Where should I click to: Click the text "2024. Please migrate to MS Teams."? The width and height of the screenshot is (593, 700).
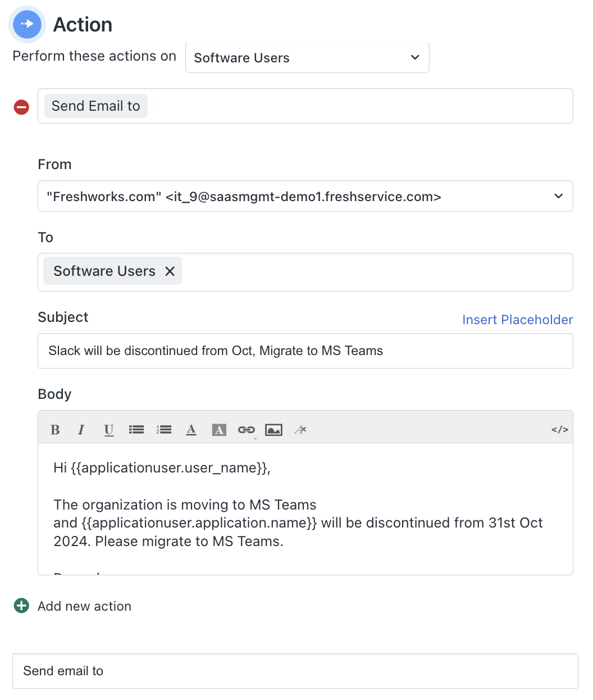pos(168,542)
